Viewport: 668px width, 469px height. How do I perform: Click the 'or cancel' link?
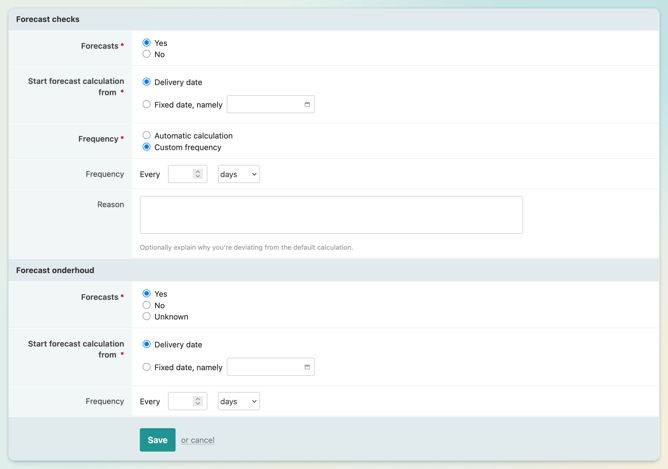click(x=198, y=440)
